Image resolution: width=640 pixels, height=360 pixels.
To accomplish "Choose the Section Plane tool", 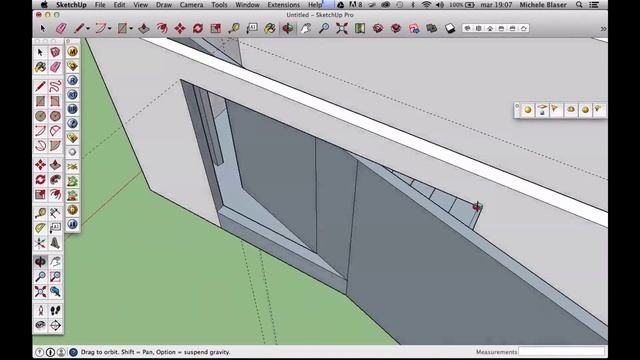I will [x=55, y=325].
